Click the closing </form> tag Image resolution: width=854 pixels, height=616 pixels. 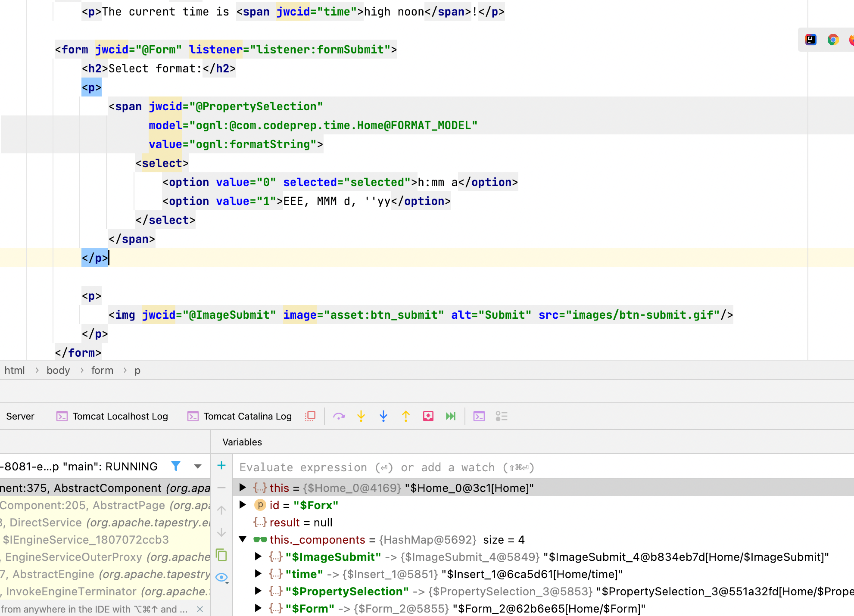[x=78, y=353]
